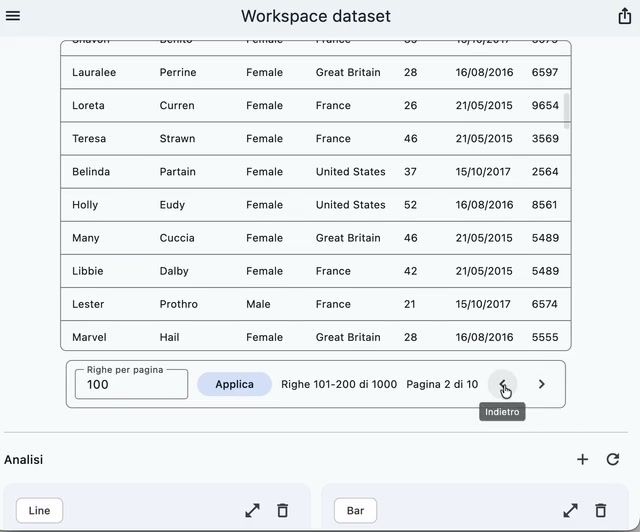Click the 'Workspace dataset' title
This screenshot has width=640, height=532.
pyautogui.click(x=316, y=16)
